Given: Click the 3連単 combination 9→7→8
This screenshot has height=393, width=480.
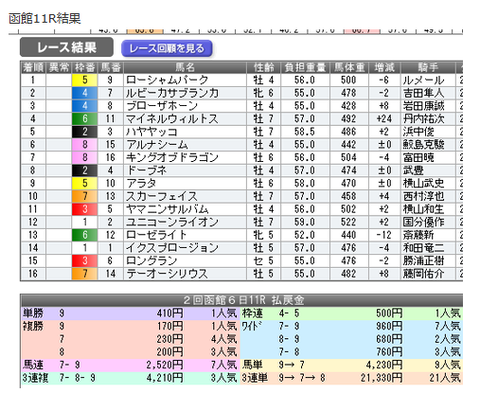Looking at the screenshot, I should pyautogui.click(x=302, y=378).
